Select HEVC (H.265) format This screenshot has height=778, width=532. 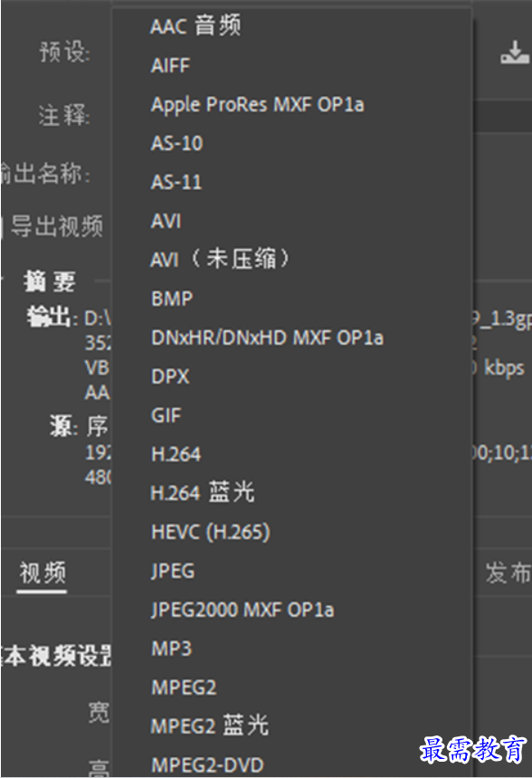(x=211, y=532)
